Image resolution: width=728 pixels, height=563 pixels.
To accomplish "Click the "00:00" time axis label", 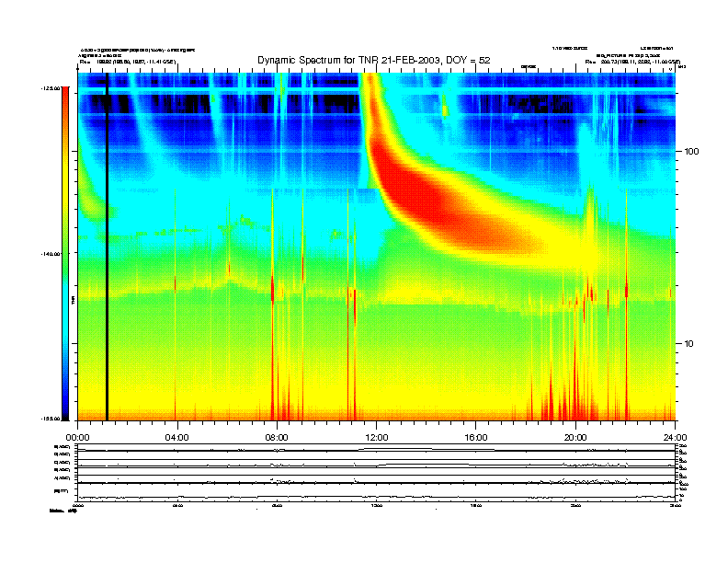I will [77, 438].
